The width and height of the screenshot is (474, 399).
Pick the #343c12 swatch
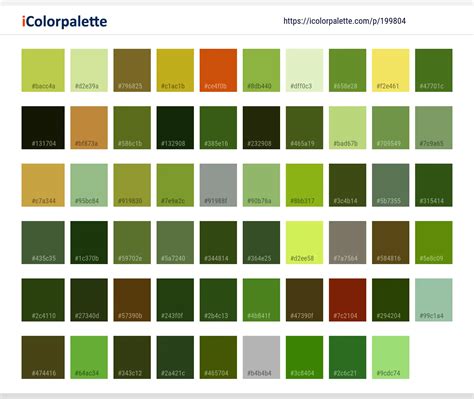pos(132,357)
